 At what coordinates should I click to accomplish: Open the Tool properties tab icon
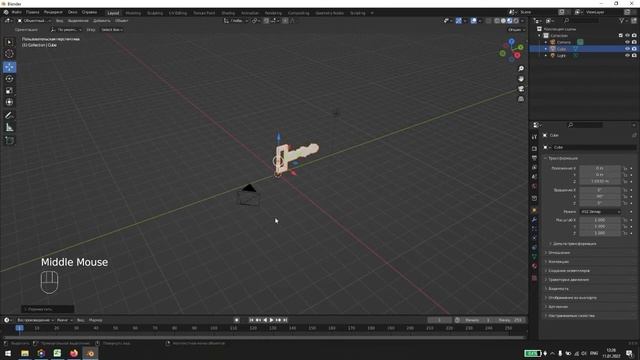click(534, 137)
